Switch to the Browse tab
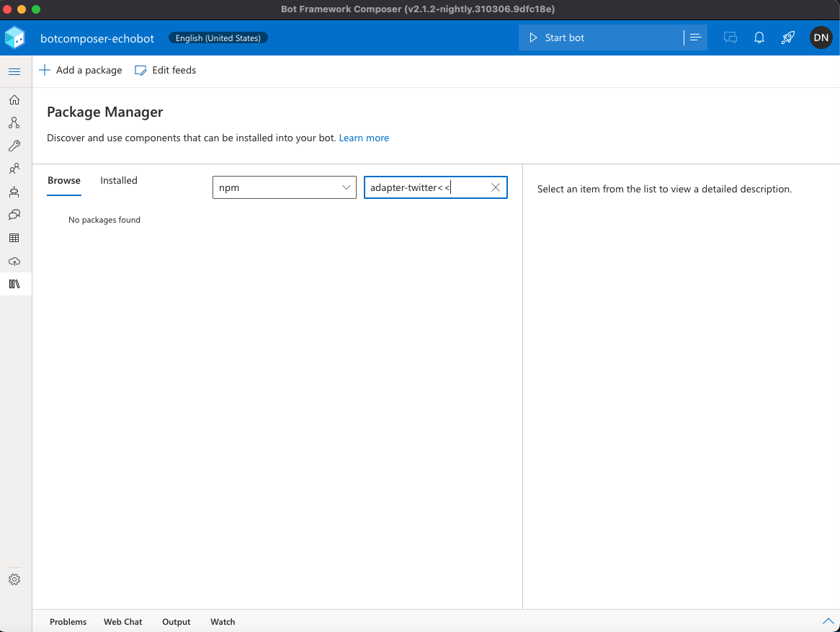This screenshot has width=840, height=632. pyautogui.click(x=63, y=181)
